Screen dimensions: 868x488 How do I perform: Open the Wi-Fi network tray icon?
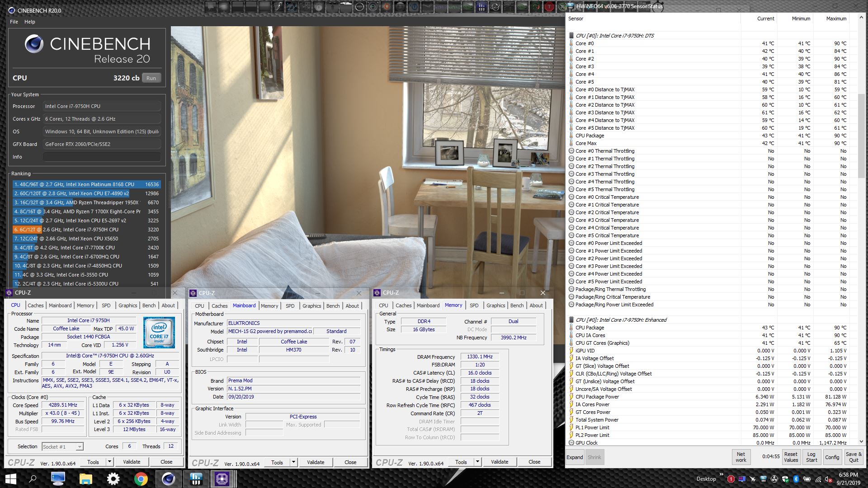[818, 479]
